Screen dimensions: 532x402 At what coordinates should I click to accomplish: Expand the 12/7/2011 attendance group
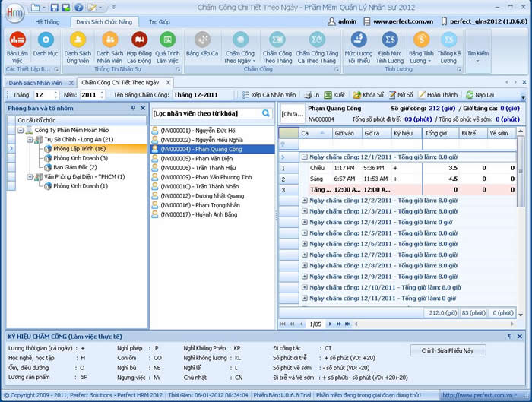(x=304, y=255)
